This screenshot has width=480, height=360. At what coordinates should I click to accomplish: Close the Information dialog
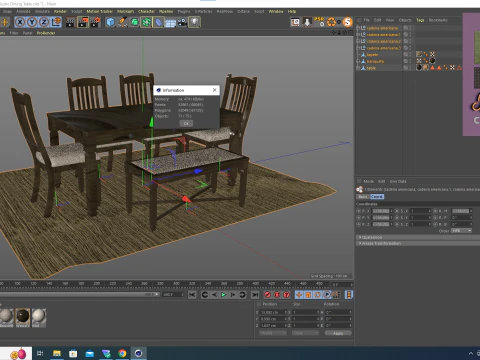[x=215, y=90]
